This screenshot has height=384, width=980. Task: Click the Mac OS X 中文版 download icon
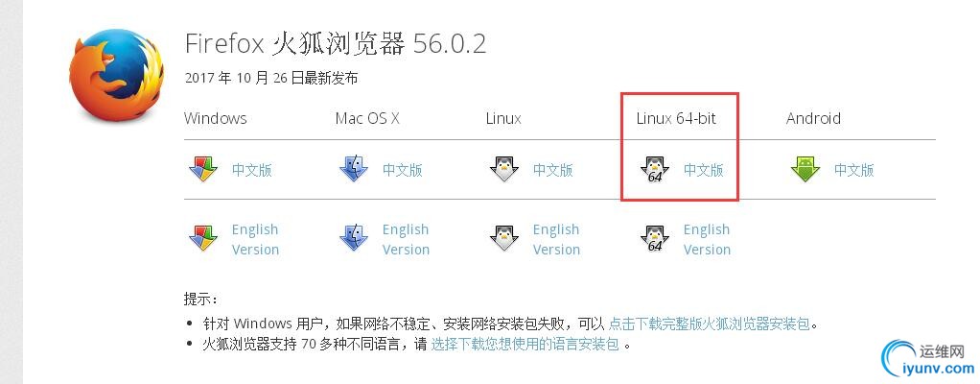(354, 170)
